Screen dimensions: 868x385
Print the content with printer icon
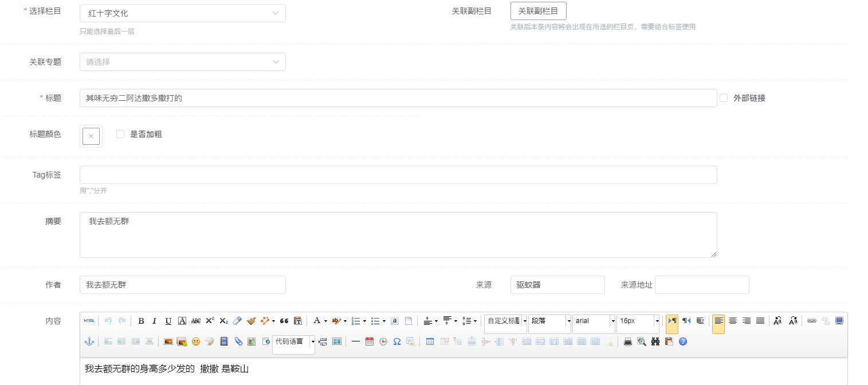(627, 341)
